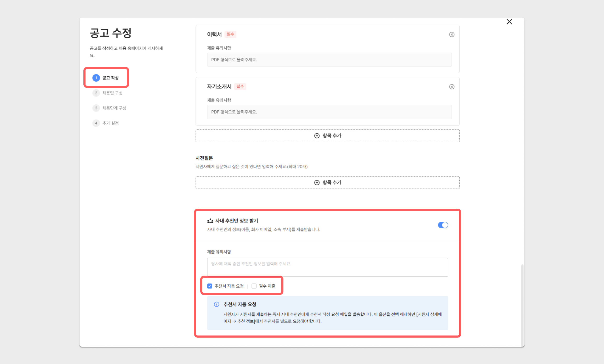Remove the 이력서 item with X icon
Screen dimensions: 604x364
coord(452,35)
